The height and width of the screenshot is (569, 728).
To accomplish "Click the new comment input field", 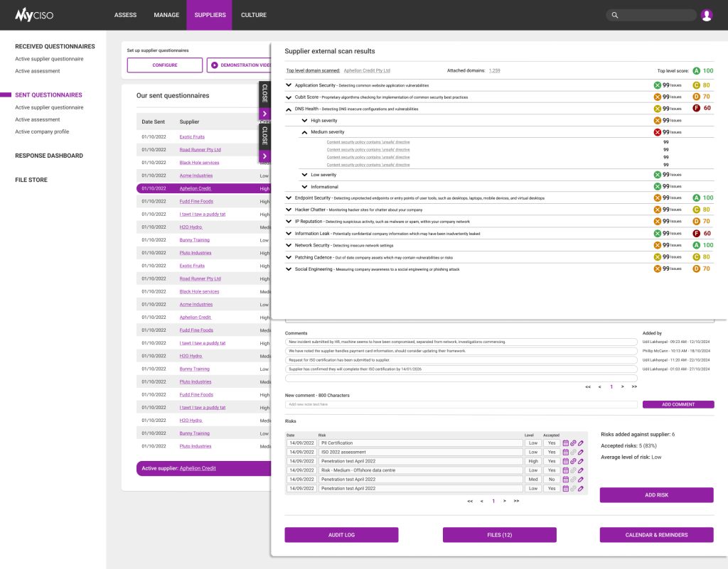I will tap(462, 405).
